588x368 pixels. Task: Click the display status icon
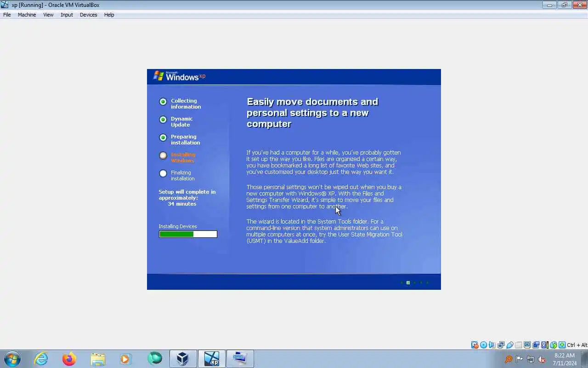527,345
